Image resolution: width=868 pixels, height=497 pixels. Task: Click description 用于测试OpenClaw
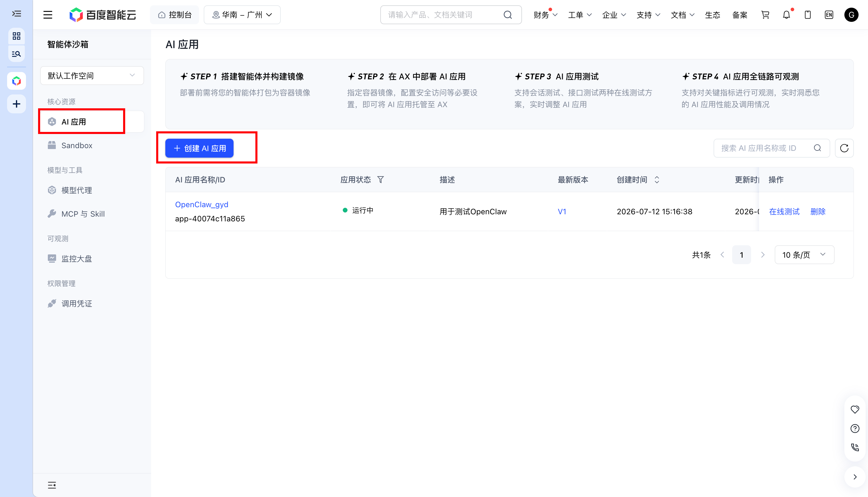473,211
